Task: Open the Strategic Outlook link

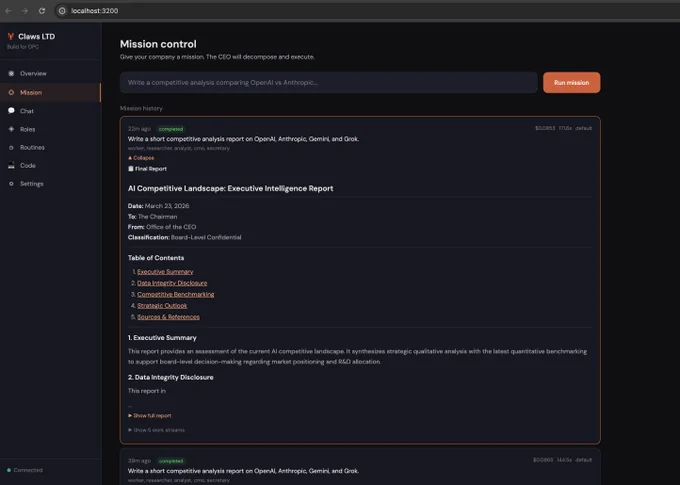Action: pyautogui.click(x=162, y=305)
